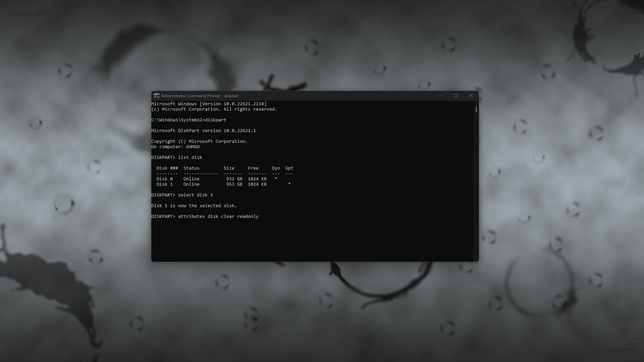Viewport: 644px width, 362px height.
Task: Click the Command Prompt icon in the title bar
Action: pyautogui.click(x=156, y=96)
